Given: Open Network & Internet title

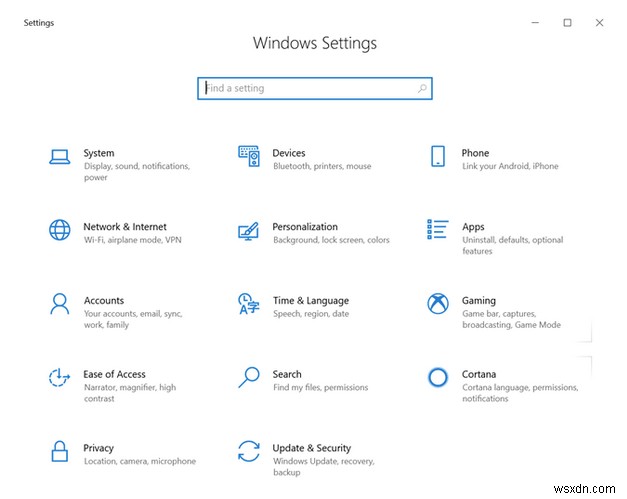Looking at the screenshot, I should pos(125,227).
